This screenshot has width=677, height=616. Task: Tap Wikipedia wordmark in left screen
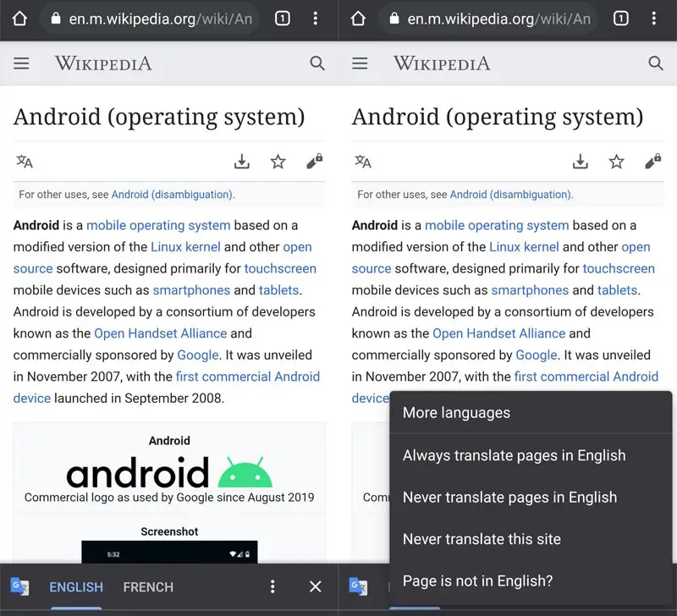[103, 63]
